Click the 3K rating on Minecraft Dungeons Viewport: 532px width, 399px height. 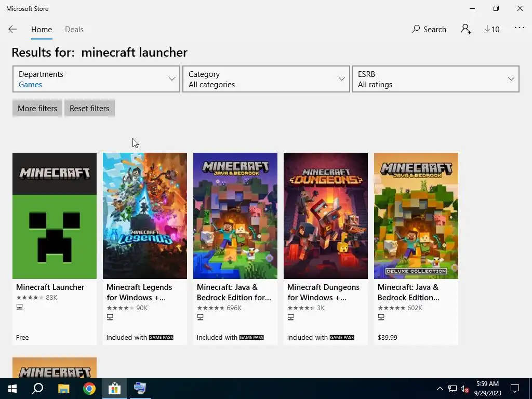pos(306,308)
